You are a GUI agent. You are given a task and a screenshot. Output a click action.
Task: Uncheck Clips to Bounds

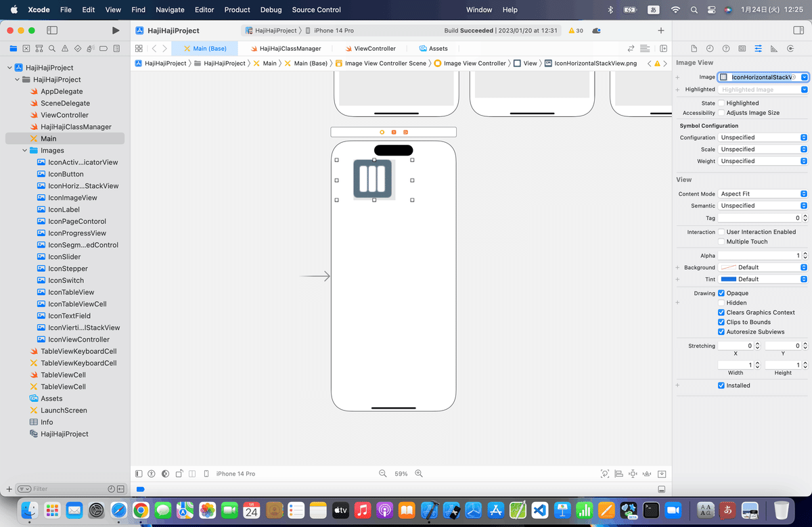point(721,322)
